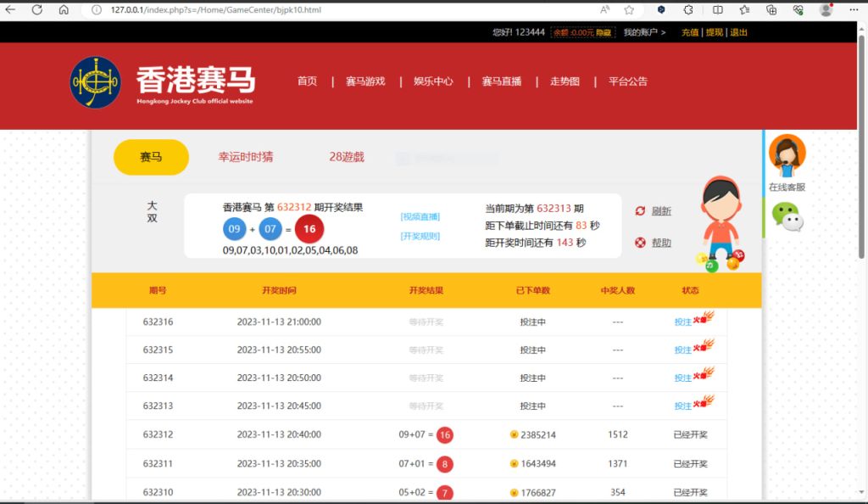
Task: Go to 首页 in navigation
Action: pyautogui.click(x=307, y=81)
